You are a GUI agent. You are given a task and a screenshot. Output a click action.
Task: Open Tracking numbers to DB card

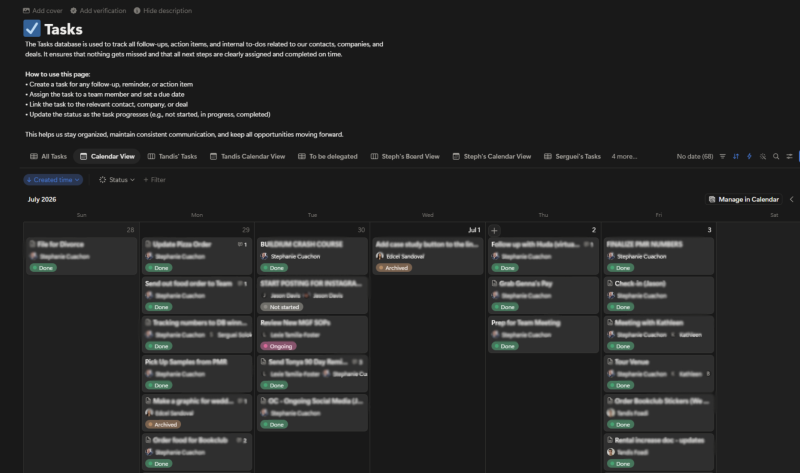coord(197,335)
